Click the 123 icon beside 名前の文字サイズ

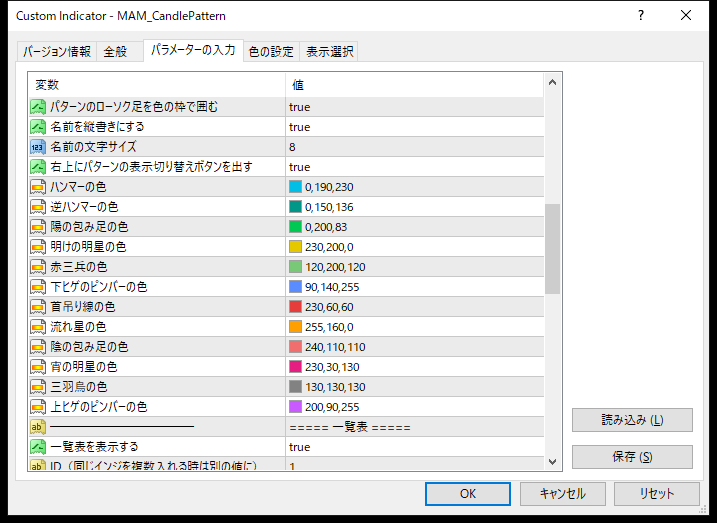[x=38, y=147]
